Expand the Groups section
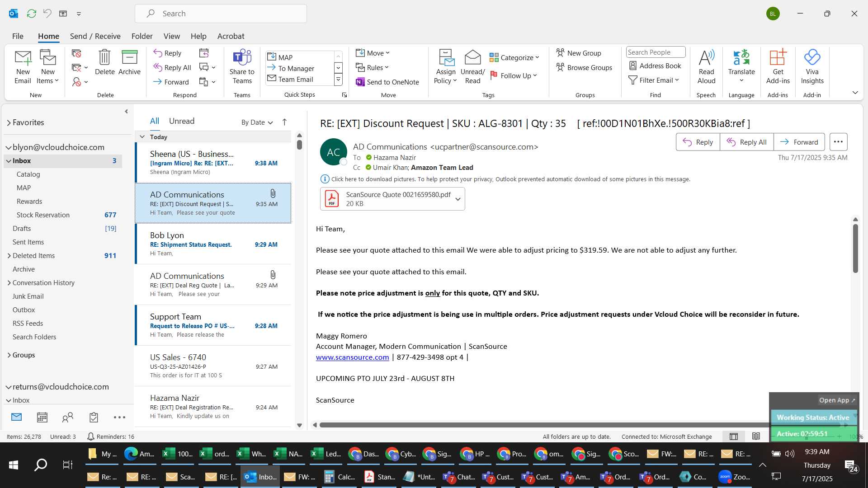Screen dimensions: 868x488 click(9, 355)
